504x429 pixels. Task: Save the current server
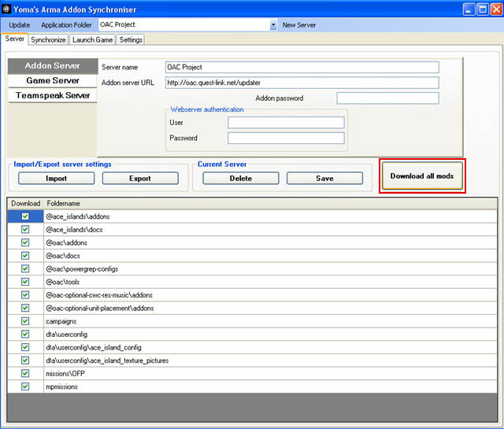324,178
